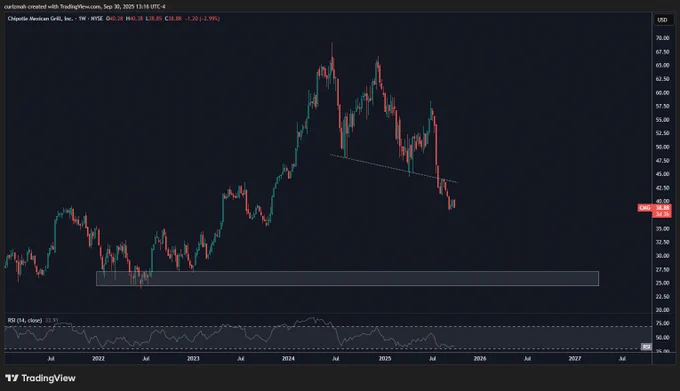The width and height of the screenshot is (680, 391).
Task: Click the 60.00 price scale label
Action: click(662, 93)
